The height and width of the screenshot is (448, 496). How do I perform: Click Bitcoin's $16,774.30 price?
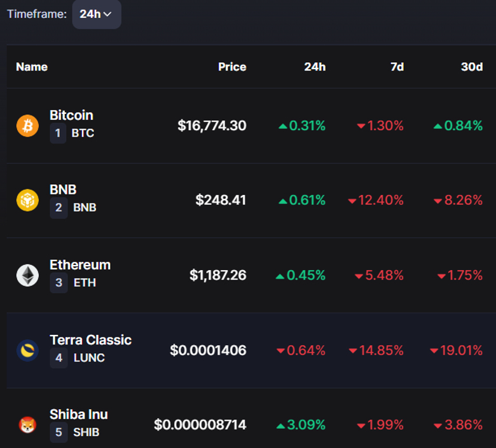212,126
